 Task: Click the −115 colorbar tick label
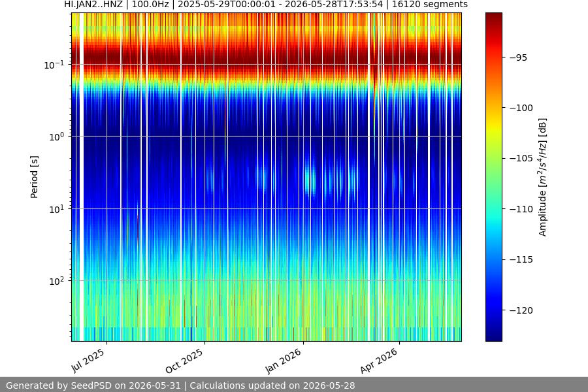click(521, 259)
